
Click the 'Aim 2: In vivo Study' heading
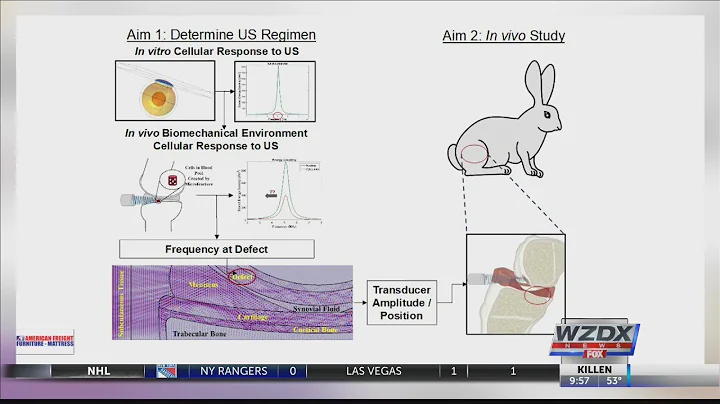click(x=504, y=36)
